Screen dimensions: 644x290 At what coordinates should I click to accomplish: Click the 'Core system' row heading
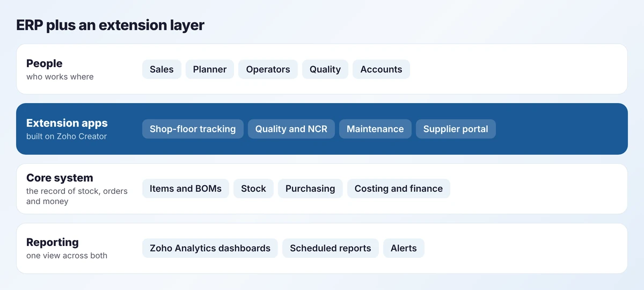[x=60, y=178]
